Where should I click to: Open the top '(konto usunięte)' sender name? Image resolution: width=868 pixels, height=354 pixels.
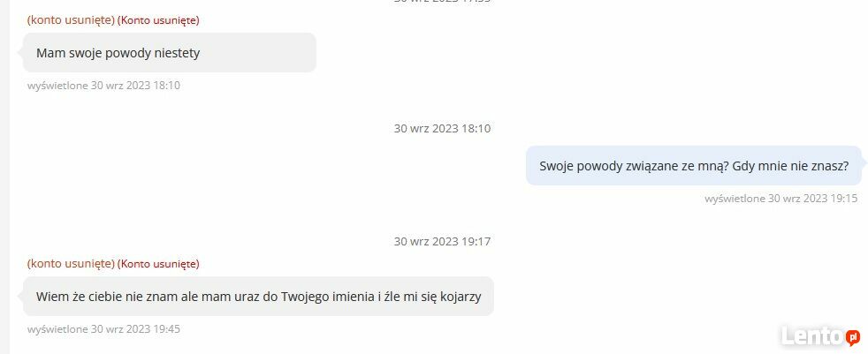(x=71, y=20)
